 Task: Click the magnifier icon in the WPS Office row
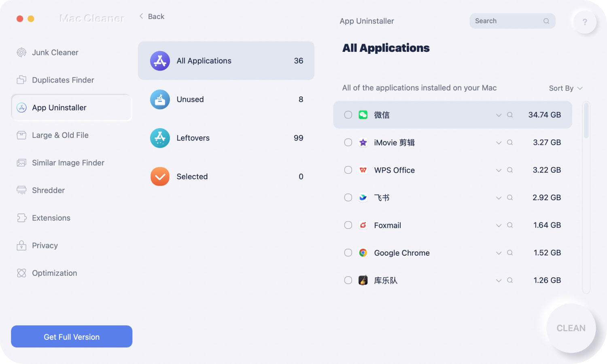(x=510, y=170)
